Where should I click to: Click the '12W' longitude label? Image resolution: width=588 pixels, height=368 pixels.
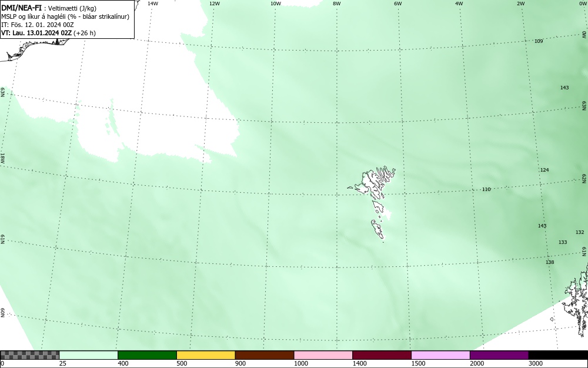[214, 4]
